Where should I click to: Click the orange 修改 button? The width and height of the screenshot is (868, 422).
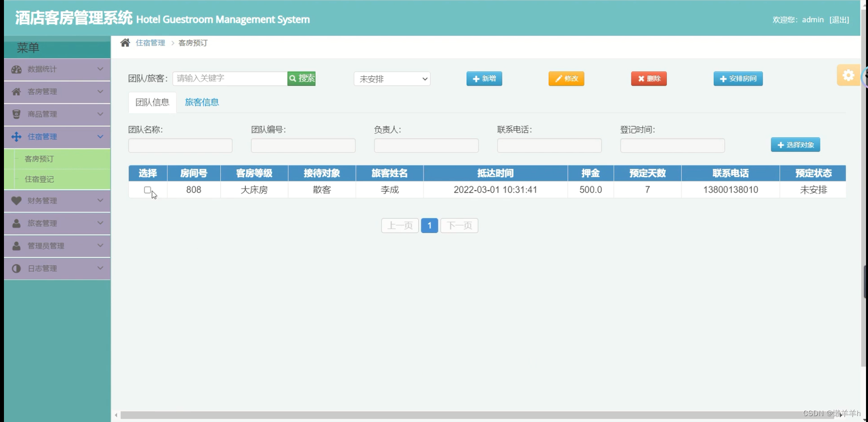coord(566,79)
